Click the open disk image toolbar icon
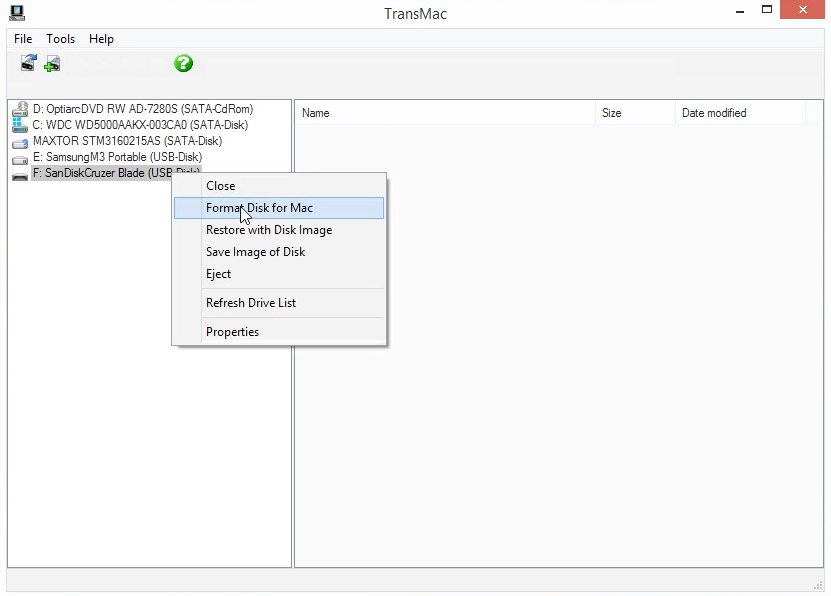The height and width of the screenshot is (596, 831). [52, 64]
